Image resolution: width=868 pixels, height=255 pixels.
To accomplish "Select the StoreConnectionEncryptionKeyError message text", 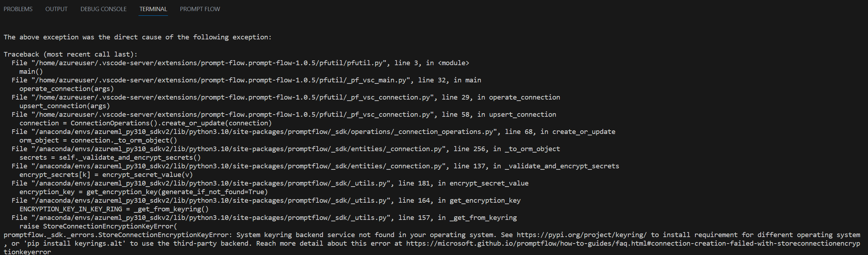I will pyautogui.click(x=115, y=235).
